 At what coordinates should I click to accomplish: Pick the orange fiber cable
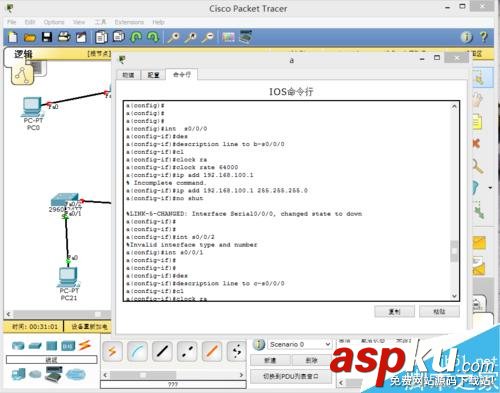coord(212,351)
